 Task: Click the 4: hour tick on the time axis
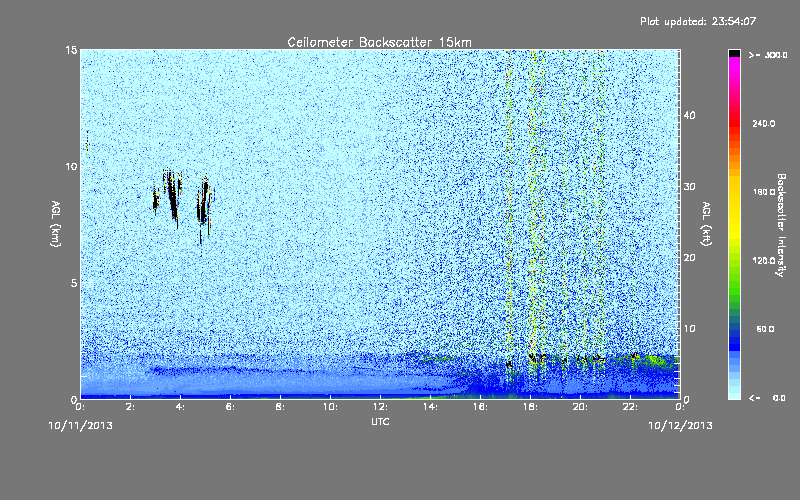[180, 407]
